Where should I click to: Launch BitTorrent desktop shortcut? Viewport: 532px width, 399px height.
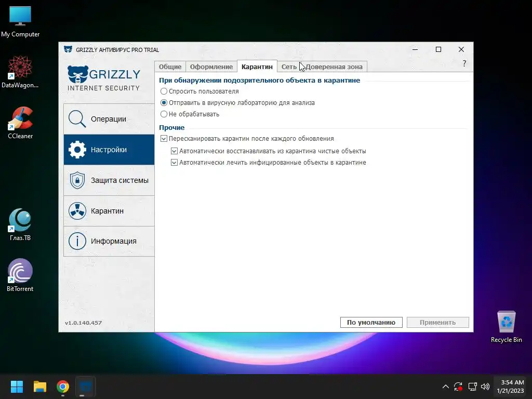(20, 275)
